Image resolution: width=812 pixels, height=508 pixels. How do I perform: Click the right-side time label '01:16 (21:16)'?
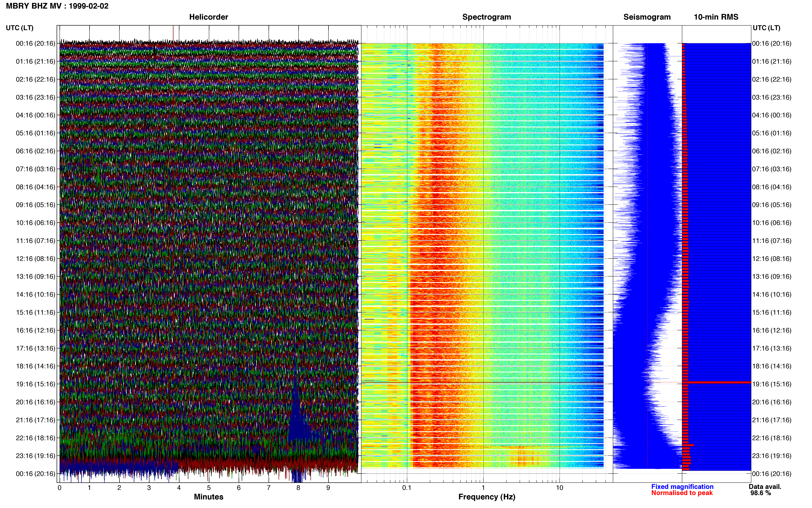772,61
